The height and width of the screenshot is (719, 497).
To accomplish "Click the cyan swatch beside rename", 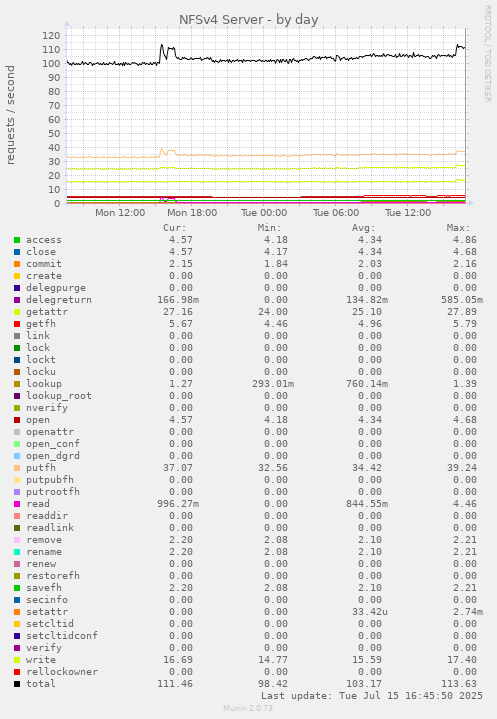I will (17, 552).
